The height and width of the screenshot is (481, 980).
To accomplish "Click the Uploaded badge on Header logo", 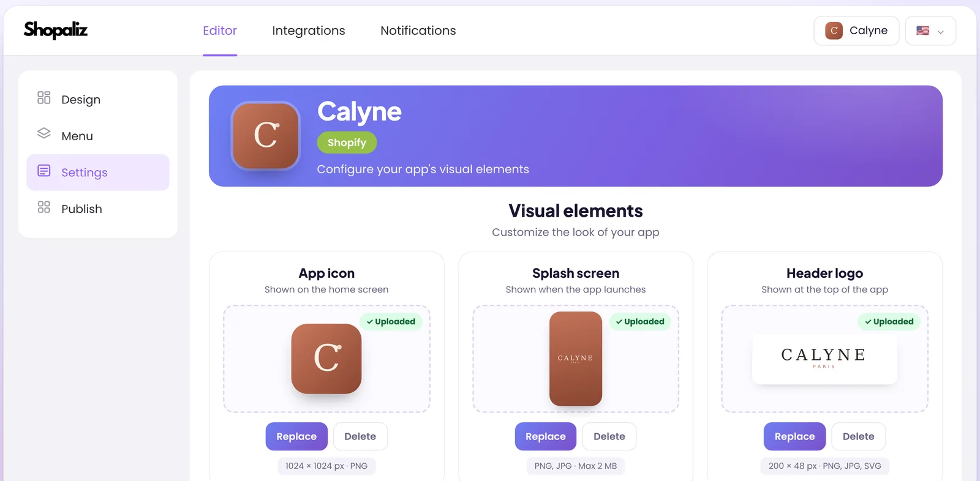I will coord(889,321).
